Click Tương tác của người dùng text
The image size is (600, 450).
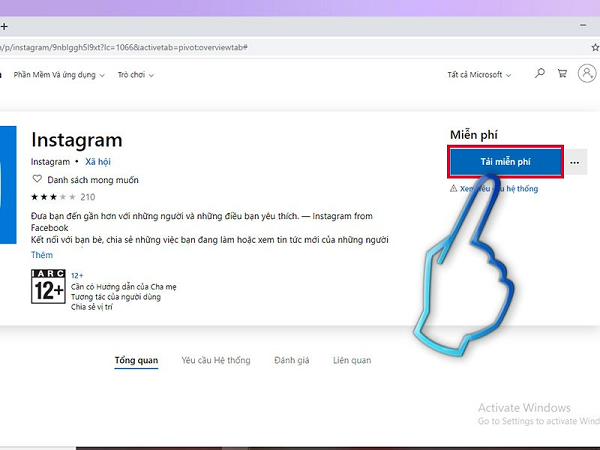click(x=116, y=297)
